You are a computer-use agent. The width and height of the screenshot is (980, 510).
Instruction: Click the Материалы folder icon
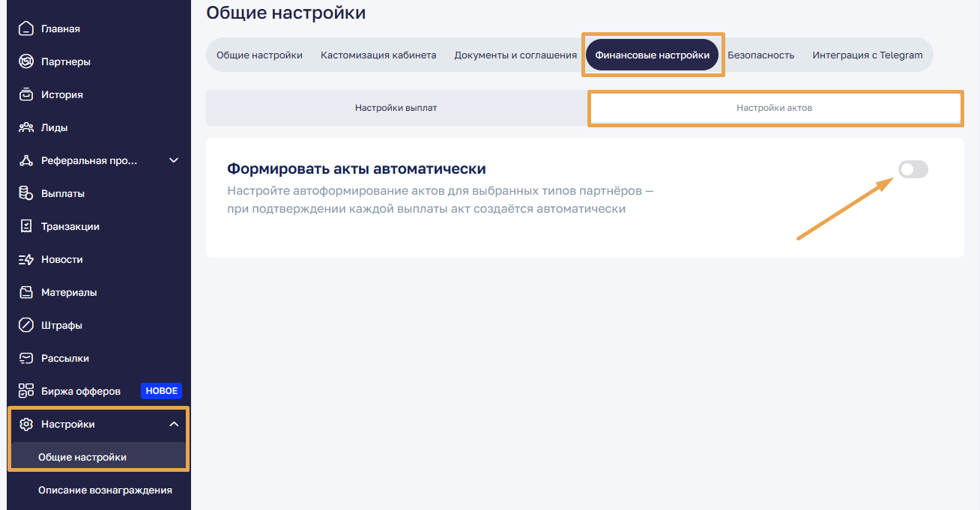point(26,293)
